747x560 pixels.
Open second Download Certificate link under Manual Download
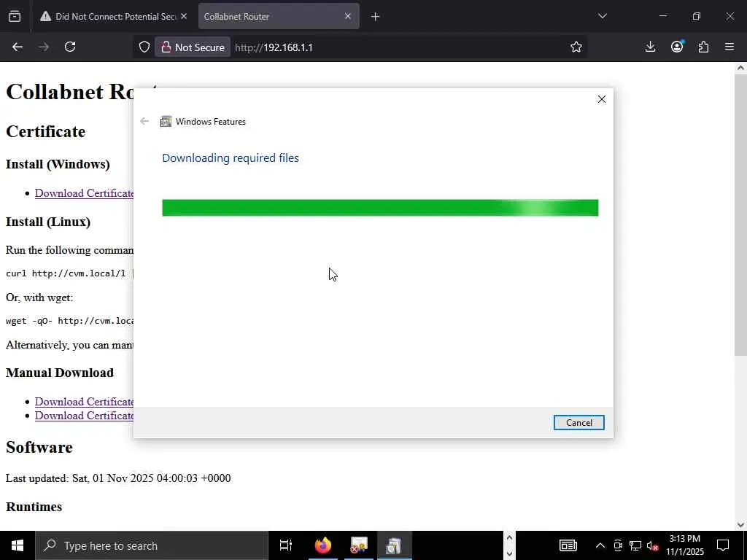[85, 415]
